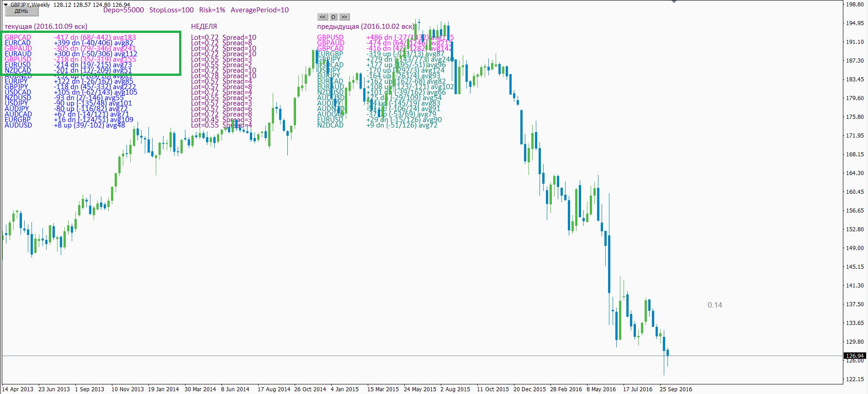Viewport: 868px width, 394px height.
Task: Click the '14 Apr 2013' date on time axis
Action: coord(18,389)
